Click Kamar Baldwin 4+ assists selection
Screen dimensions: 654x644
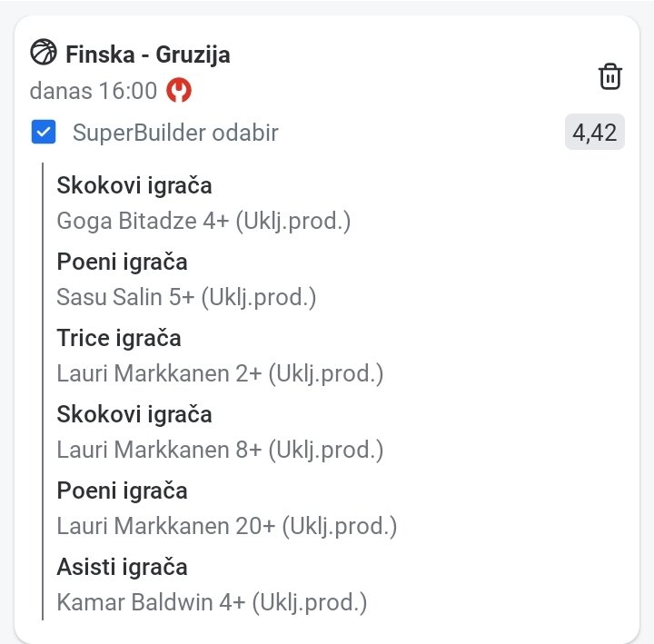[212, 602]
